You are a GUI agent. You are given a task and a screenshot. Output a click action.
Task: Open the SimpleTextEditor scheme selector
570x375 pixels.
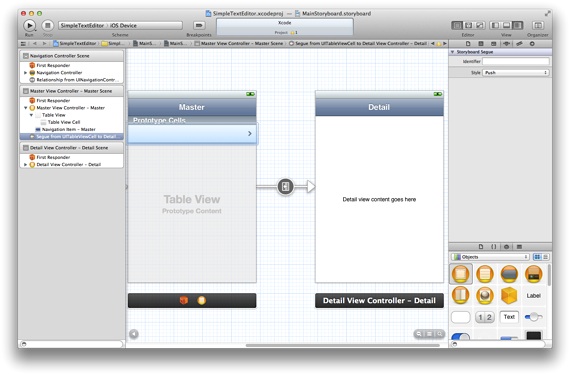tap(121, 25)
